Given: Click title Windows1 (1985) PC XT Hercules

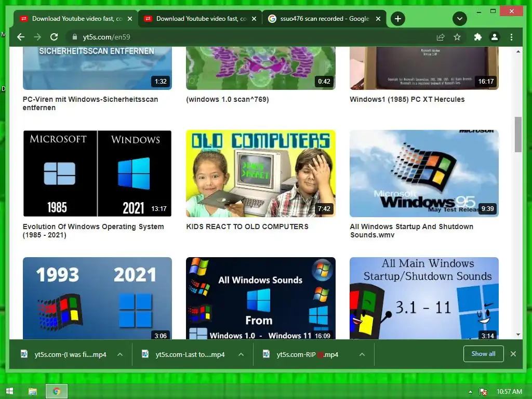Looking at the screenshot, I should (407, 99).
